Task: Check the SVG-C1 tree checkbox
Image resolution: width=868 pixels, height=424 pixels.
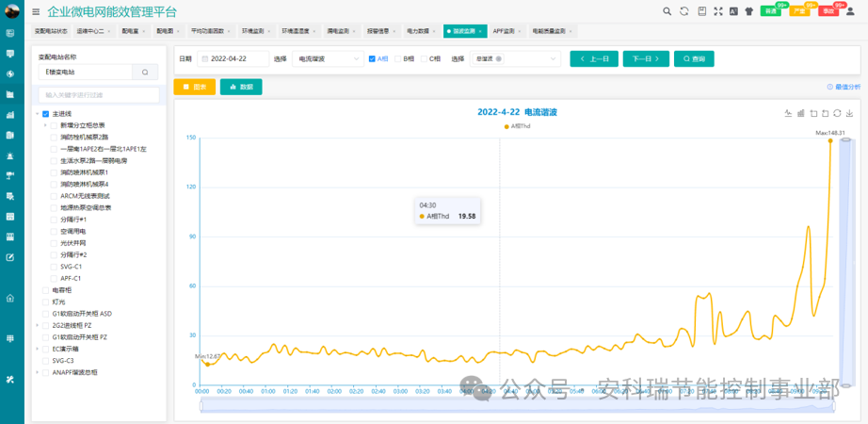Action: point(54,267)
